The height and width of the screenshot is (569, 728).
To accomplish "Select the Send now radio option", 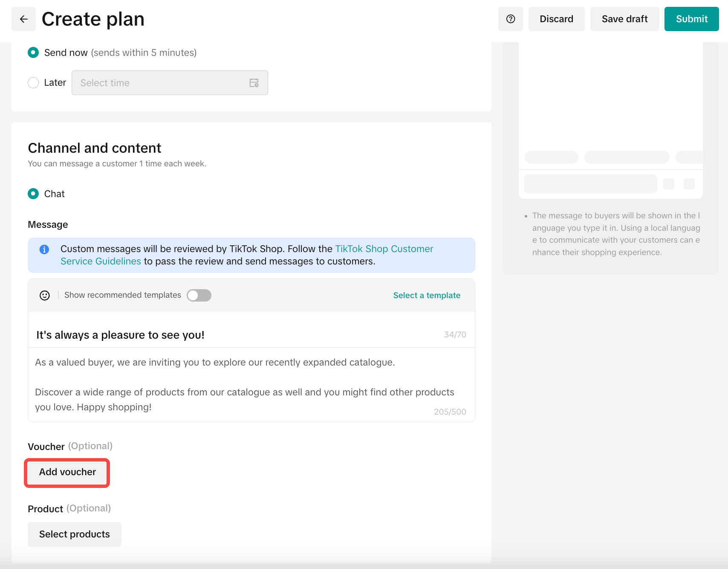I will (33, 52).
